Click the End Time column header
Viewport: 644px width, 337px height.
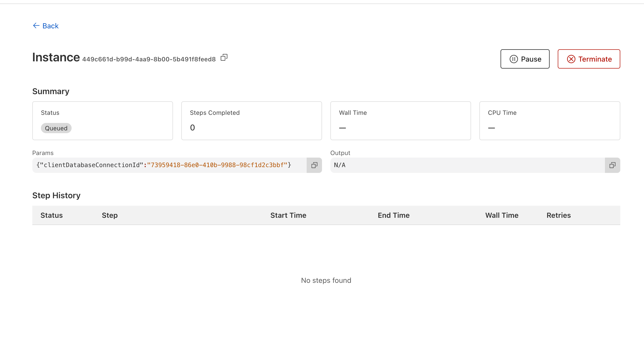pos(393,215)
